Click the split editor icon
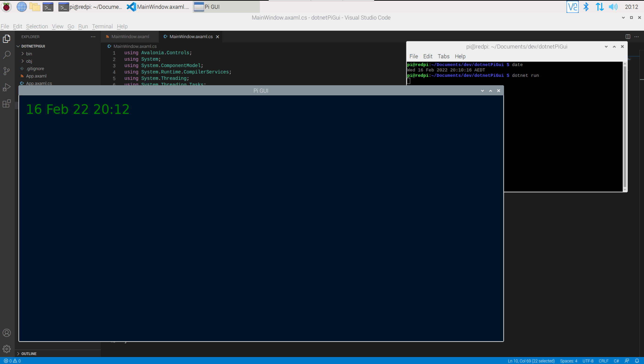Viewport: 644px width, 364px height. pos(628,36)
